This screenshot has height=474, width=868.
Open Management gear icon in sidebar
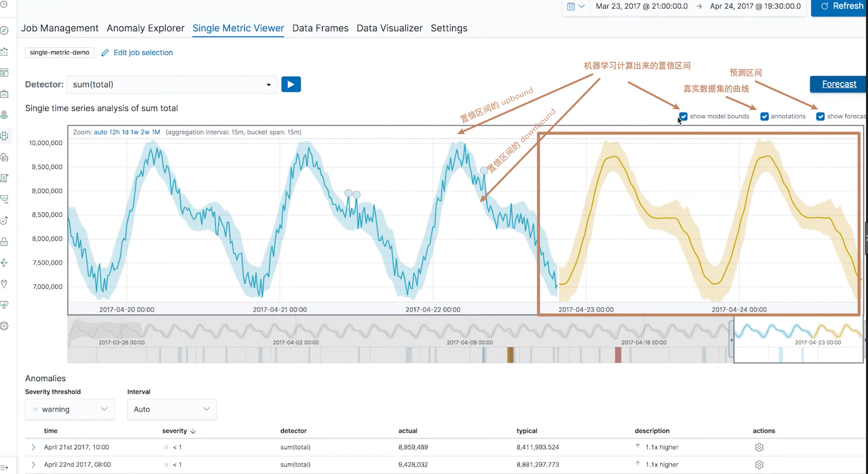click(x=5, y=326)
